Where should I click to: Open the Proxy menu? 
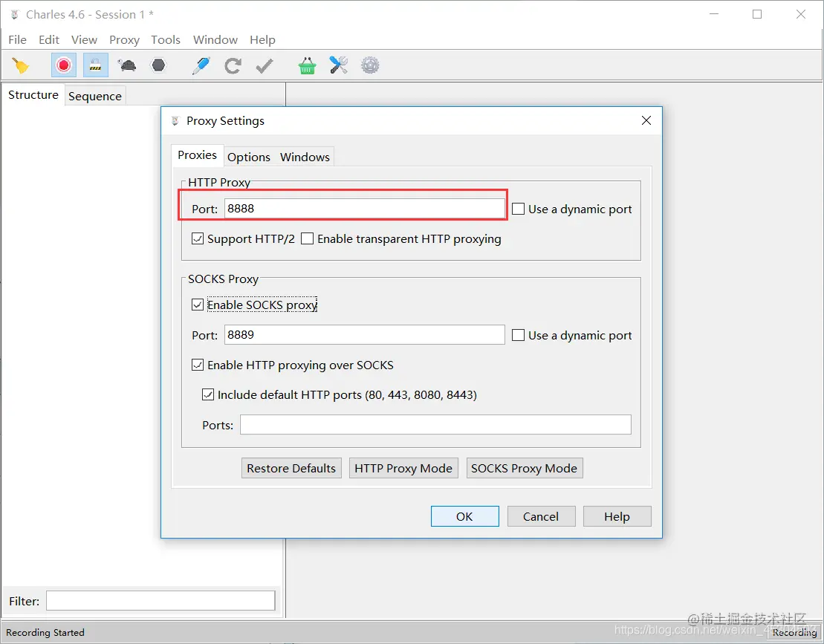[x=125, y=40]
